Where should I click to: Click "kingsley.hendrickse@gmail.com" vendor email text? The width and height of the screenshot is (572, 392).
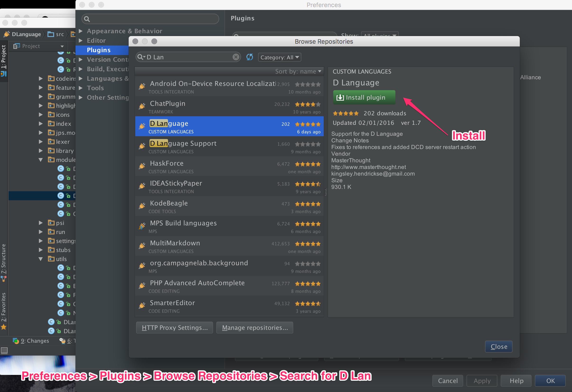(373, 173)
